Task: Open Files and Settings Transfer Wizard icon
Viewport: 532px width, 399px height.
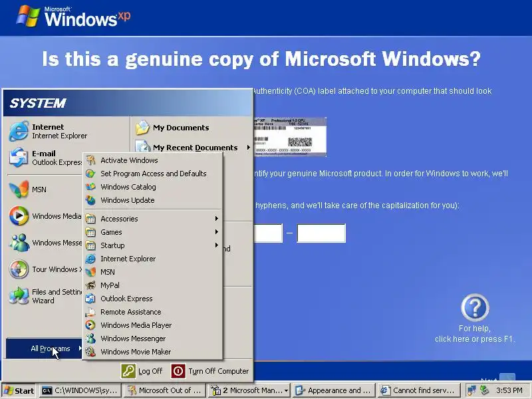Action: click(19, 296)
